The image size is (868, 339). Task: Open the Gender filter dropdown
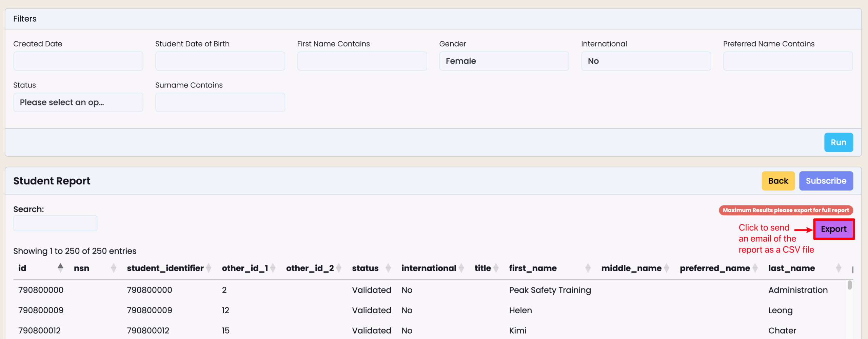point(504,61)
